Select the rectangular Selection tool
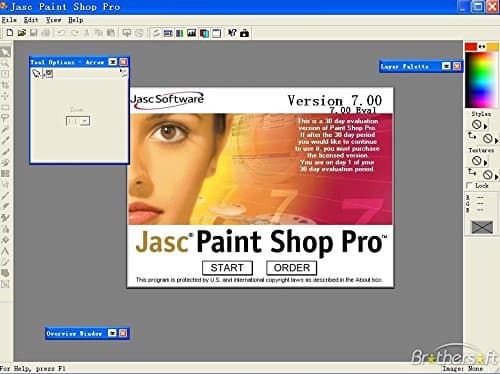This screenshot has width=500, height=374. tap(5, 107)
